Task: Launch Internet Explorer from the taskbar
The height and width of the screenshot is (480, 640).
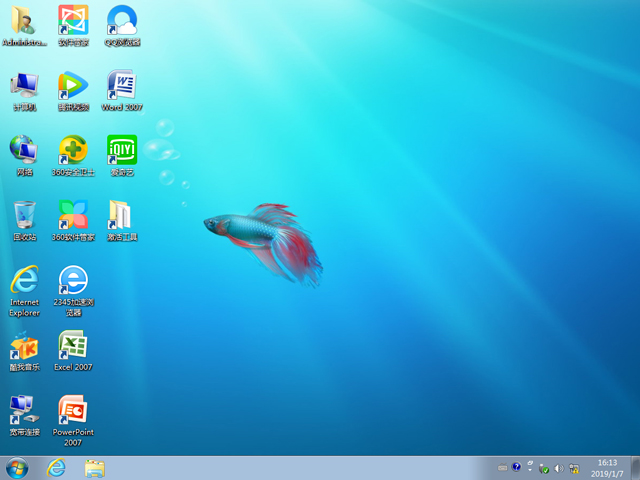Action: pyautogui.click(x=56, y=468)
